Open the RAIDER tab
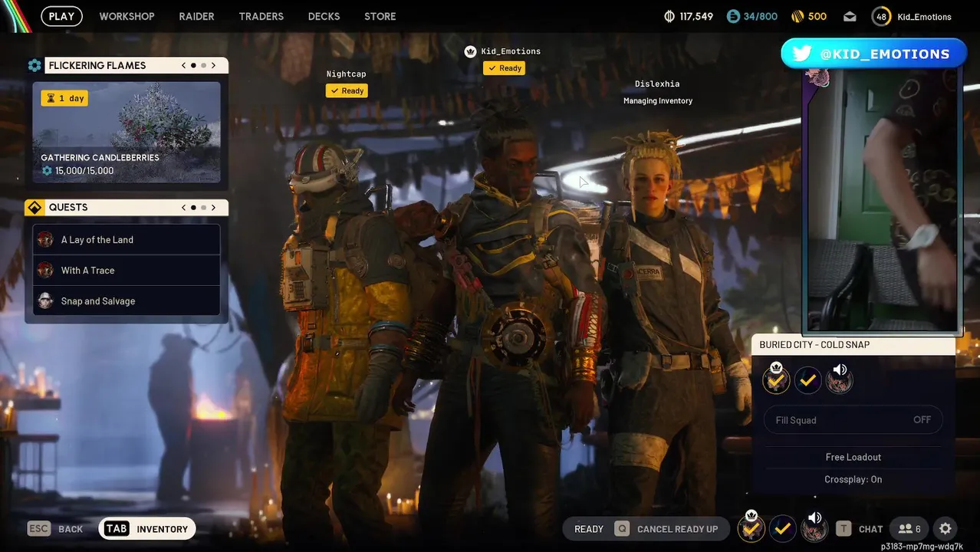 (196, 16)
